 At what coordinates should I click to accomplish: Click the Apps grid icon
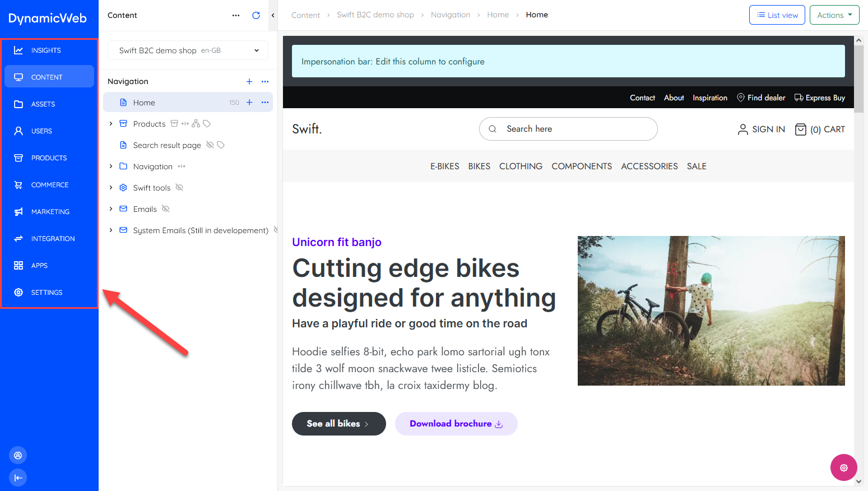tap(18, 265)
